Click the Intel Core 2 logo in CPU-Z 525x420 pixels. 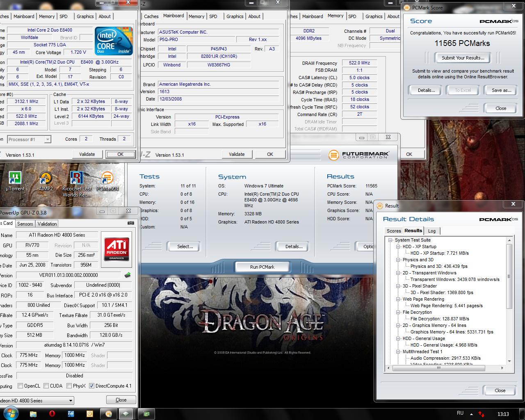point(114,41)
